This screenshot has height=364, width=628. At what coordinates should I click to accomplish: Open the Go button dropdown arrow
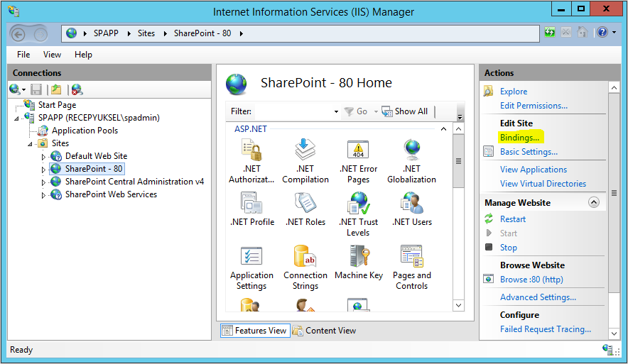(376, 111)
